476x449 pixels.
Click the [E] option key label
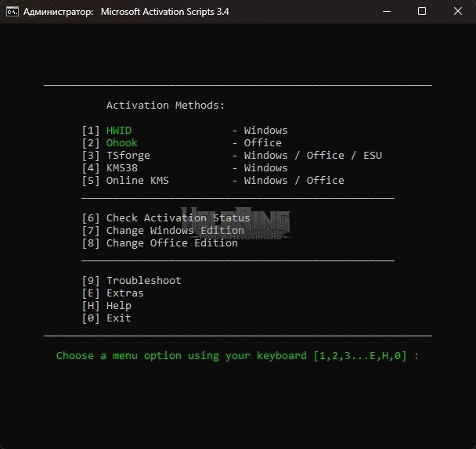click(91, 293)
